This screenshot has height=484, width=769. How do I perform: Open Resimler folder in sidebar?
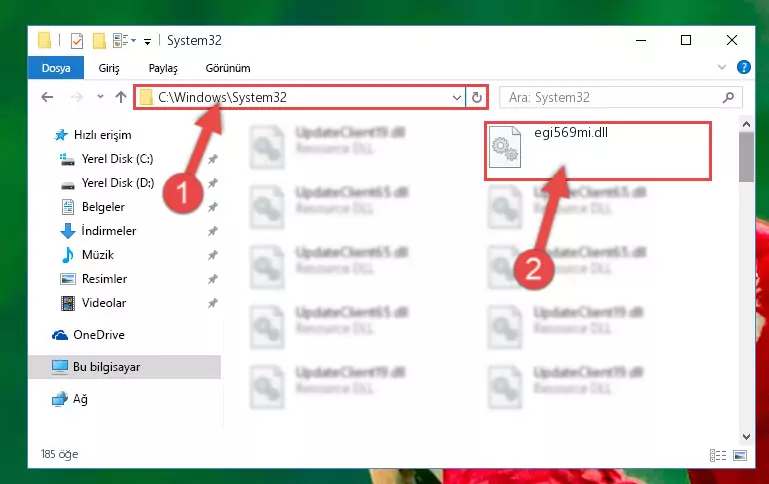pos(94,279)
